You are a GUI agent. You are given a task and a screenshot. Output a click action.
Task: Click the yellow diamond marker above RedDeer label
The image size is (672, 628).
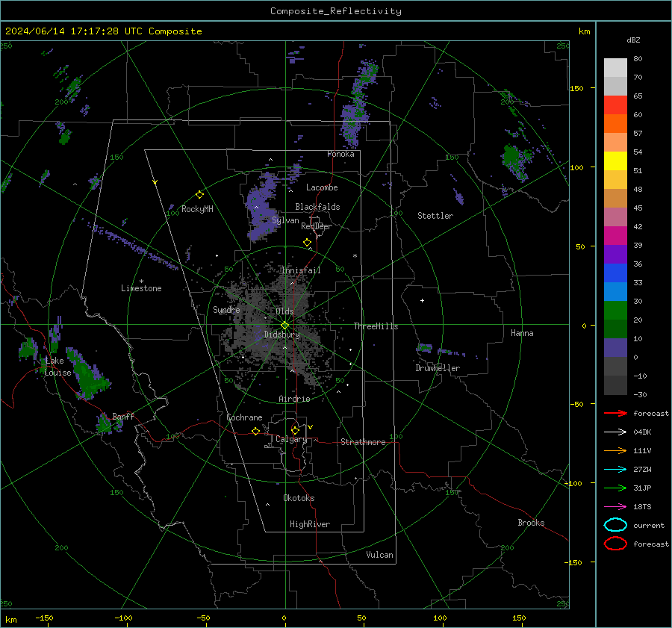pos(307,243)
